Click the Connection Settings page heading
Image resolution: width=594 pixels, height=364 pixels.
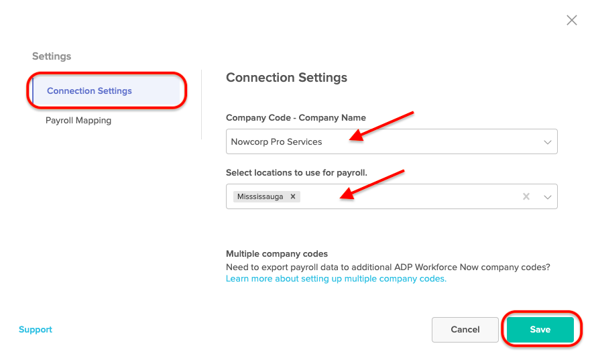(286, 78)
